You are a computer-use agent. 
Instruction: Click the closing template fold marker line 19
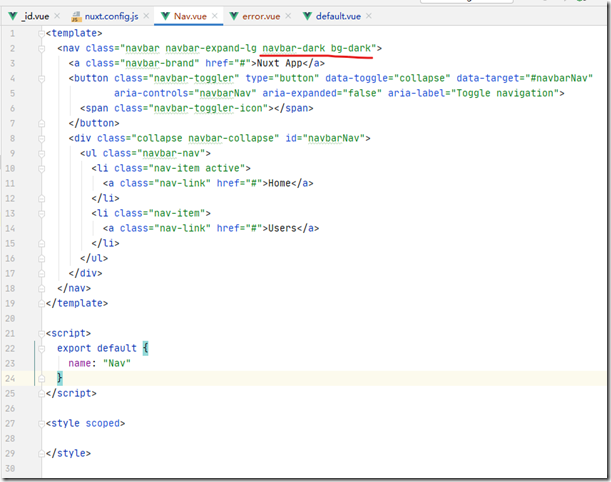[41, 304]
